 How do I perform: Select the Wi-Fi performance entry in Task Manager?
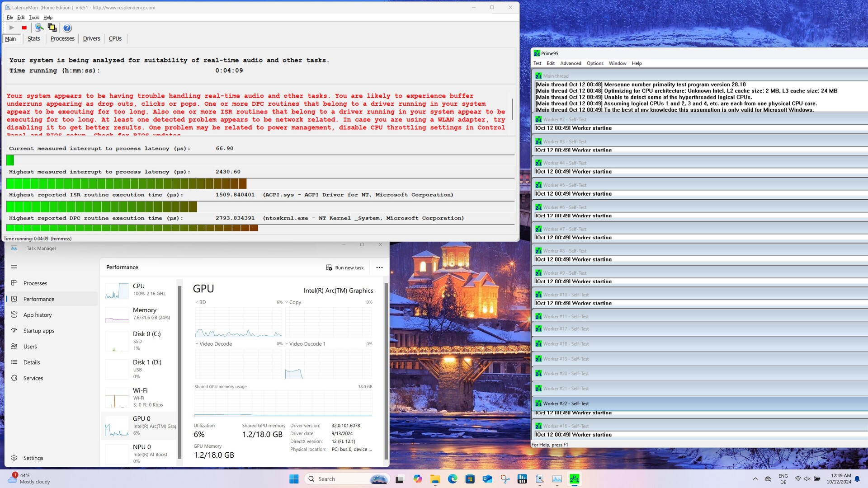[x=140, y=397]
